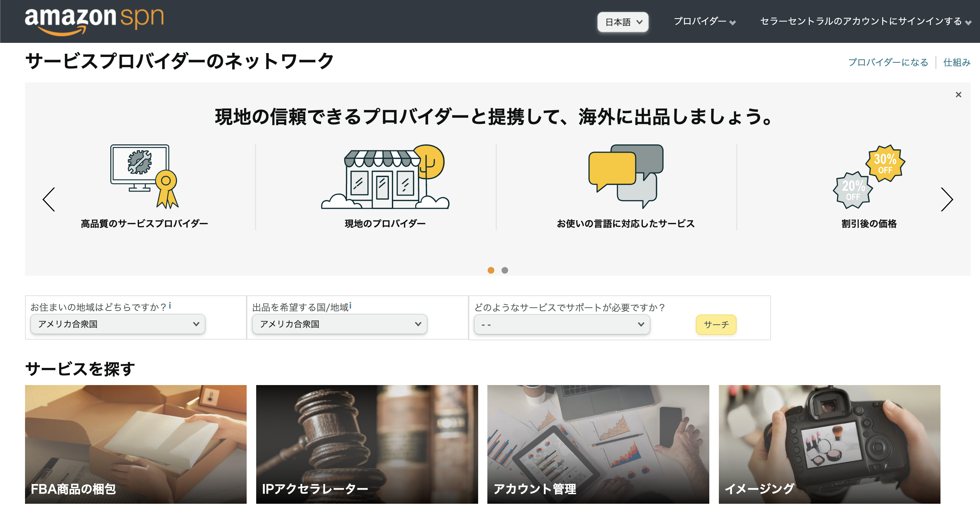Click the Amazon SPN logo
980x511 pixels.
point(94,21)
